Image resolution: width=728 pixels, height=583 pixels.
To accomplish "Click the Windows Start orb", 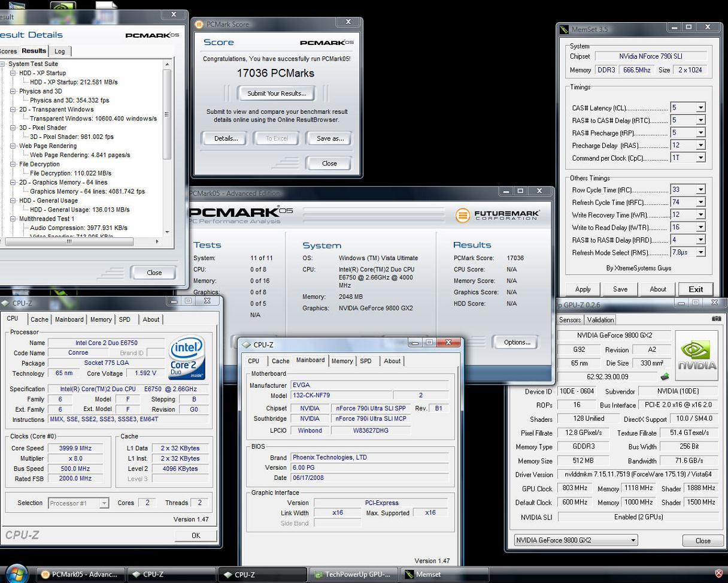I will [16, 573].
